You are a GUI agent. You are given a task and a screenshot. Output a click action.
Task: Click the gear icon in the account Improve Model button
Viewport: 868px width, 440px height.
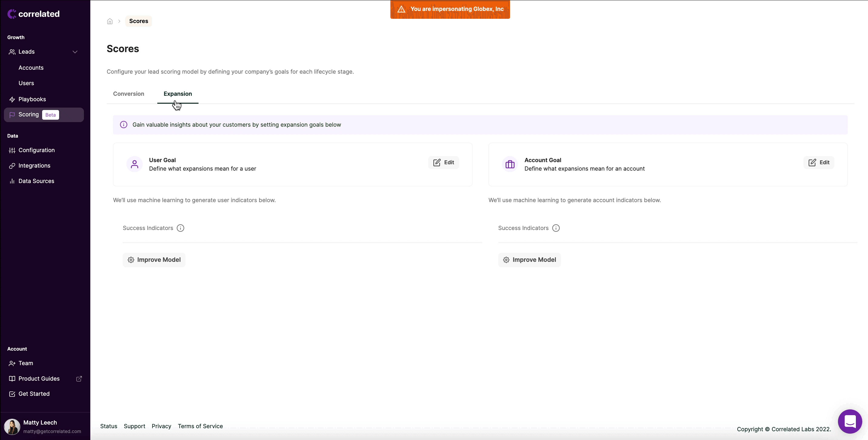coord(506,260)
